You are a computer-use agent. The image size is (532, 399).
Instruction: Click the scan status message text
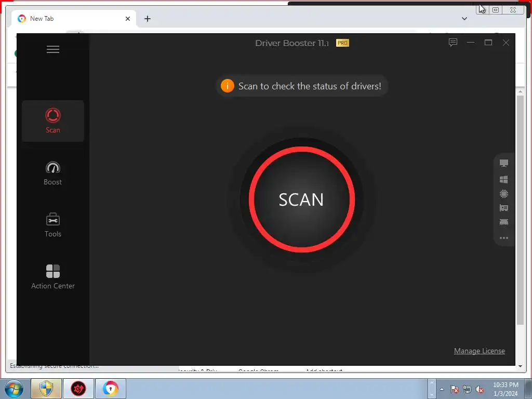coord(310,86)
